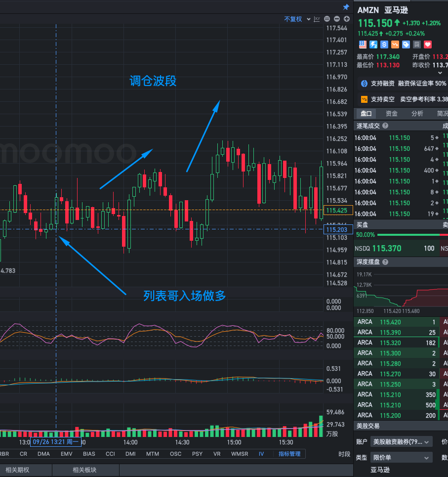Image resolution: width=448 pixels, height=477 pixels.
Task: Open the 相关期权 tab
Action: click(x=17, y=470)
